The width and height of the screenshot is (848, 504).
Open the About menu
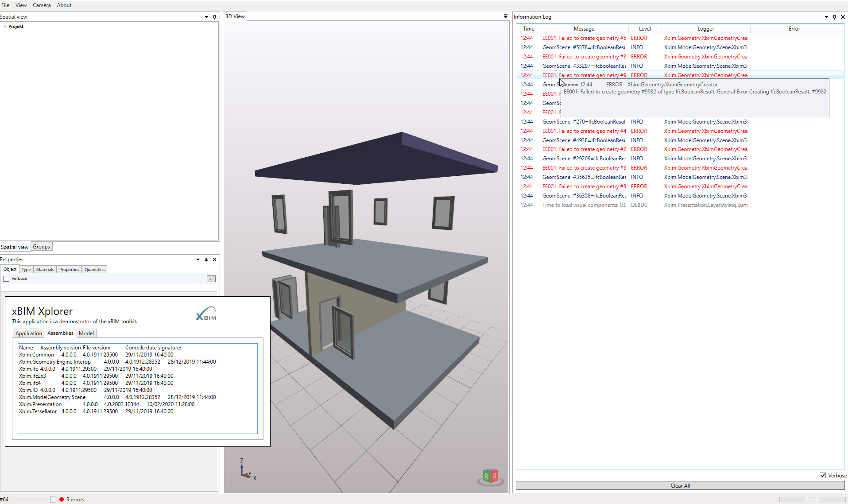pyautogui.click(x=64, y=5)
